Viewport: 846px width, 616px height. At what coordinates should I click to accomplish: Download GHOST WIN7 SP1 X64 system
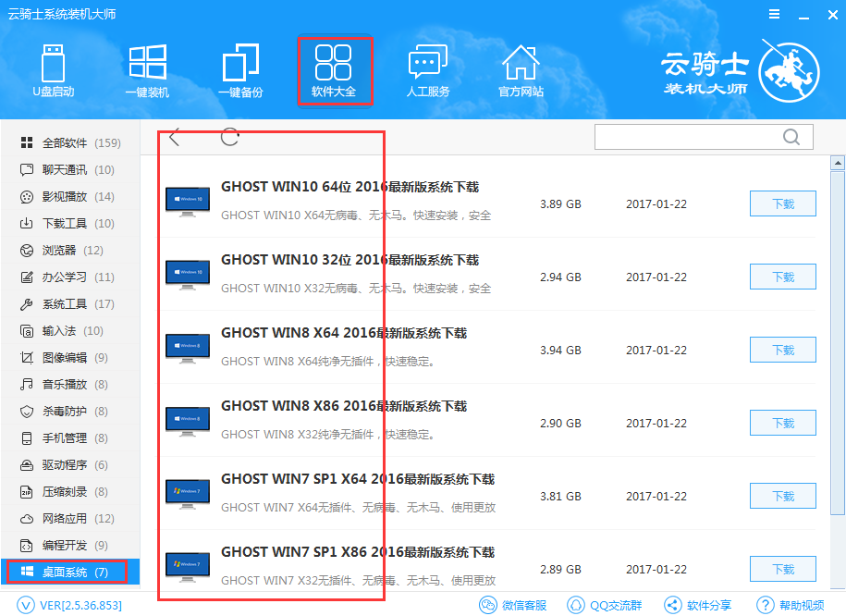(783, 496)
